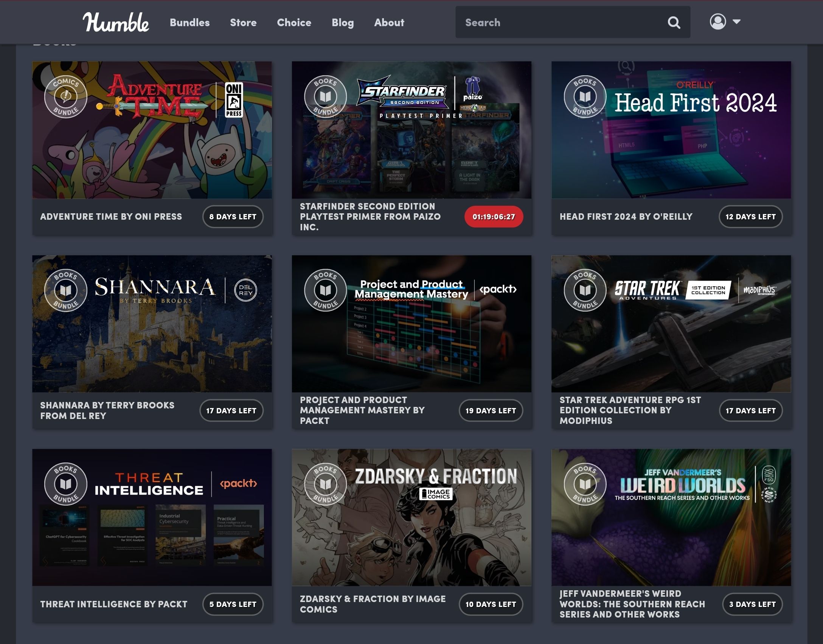Viewport: 823px width, 644px height.
Task: Click the FSG logo on Weird Worlds card
Action: tap(769, 475)
